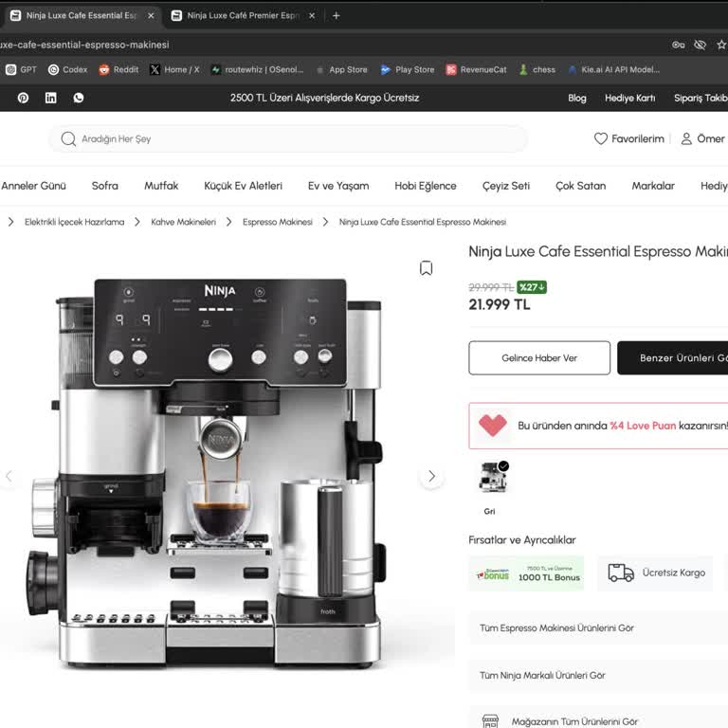Screen dimensions: 728x728
Task: Click the search magnifier icon
Action: pyautogui.click(x=68, y=138)
